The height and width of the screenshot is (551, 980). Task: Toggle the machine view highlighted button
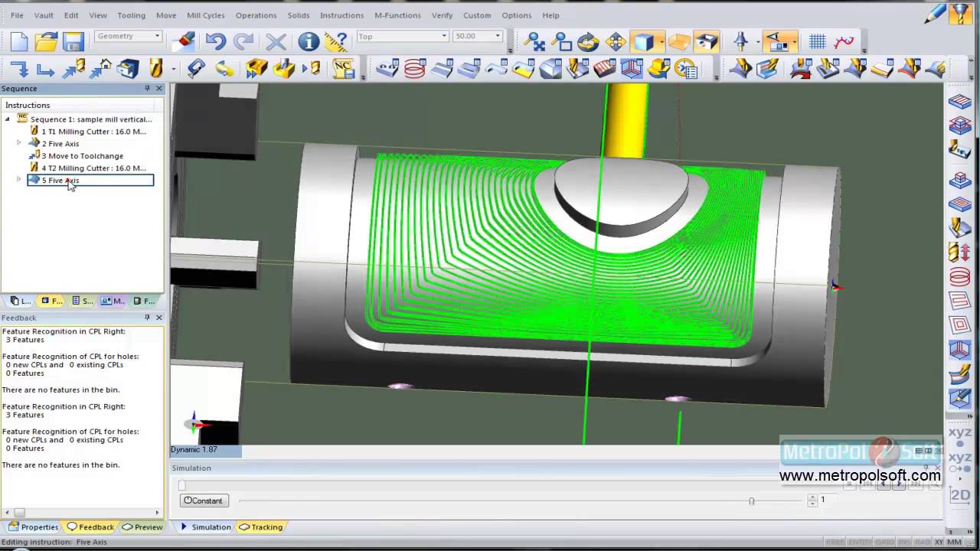pos(778,42)
